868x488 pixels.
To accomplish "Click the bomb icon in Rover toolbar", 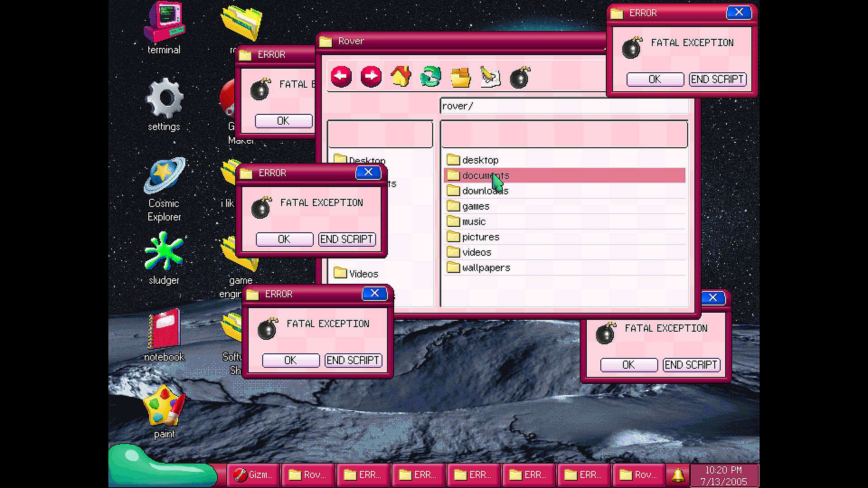I will 520,77.
